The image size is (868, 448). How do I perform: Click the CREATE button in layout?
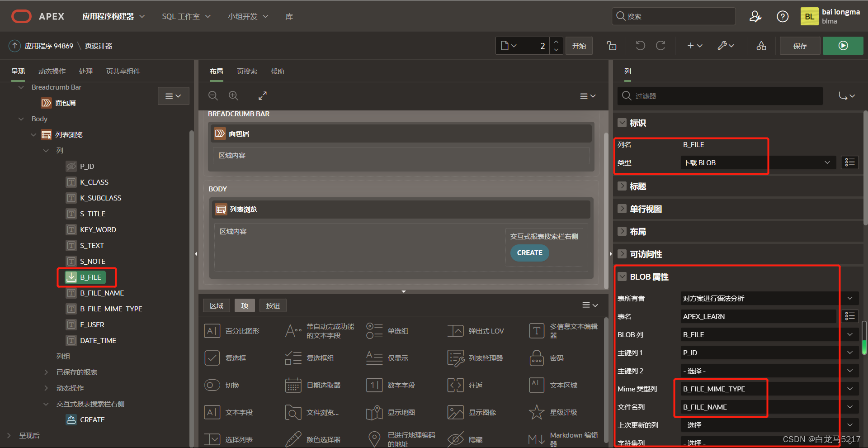529,253
